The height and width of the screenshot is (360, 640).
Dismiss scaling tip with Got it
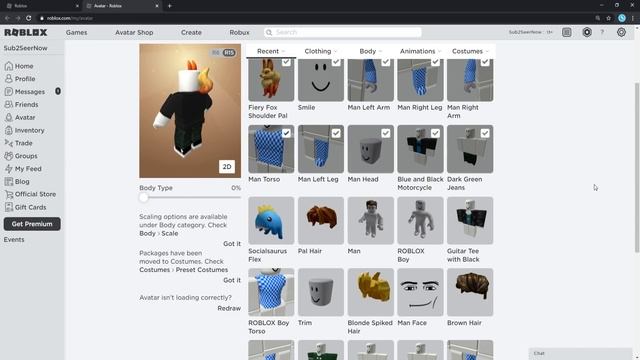point(232,244)
